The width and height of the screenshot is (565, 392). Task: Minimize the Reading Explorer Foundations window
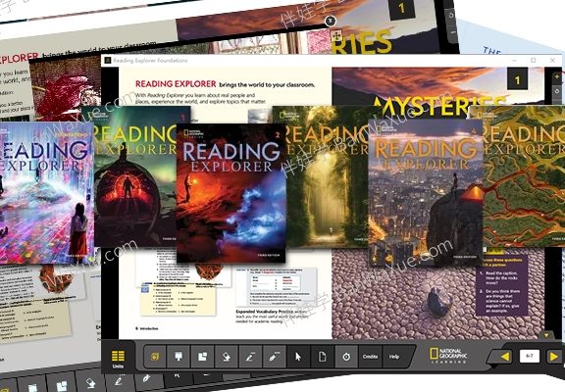point(515,60)
